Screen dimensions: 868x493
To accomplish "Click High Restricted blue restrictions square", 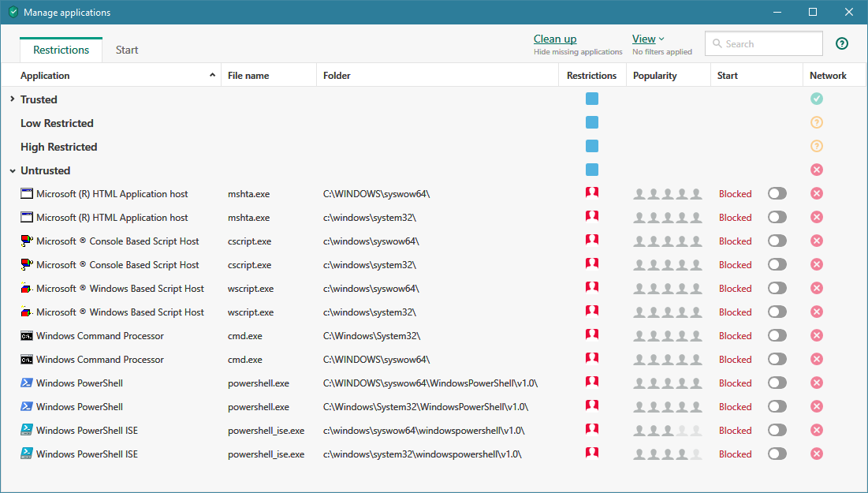I will click(x=592, y=146).
